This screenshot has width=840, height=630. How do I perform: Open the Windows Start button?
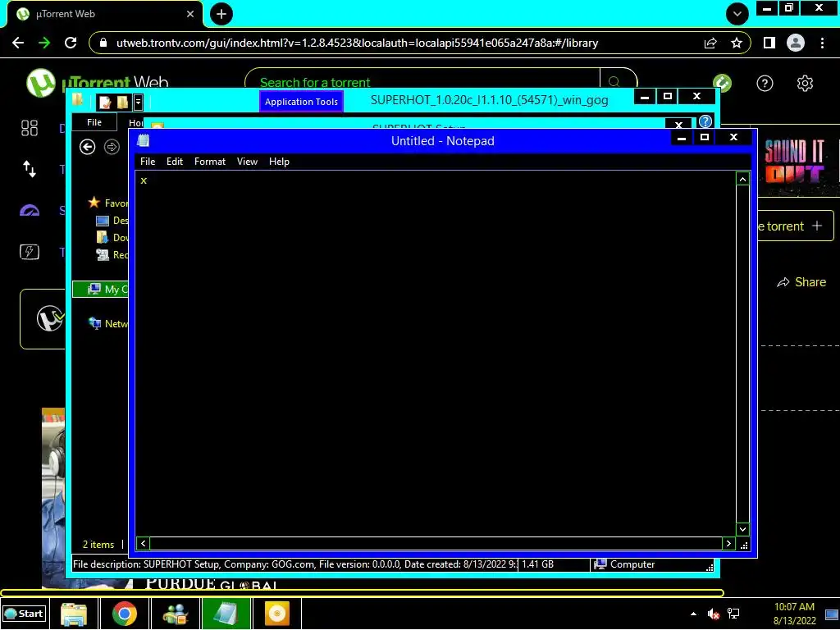[24, 614]
